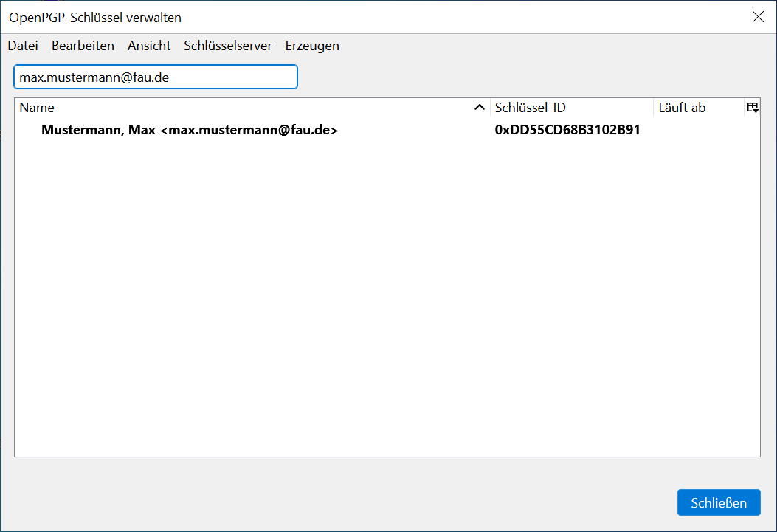Click the sort arrow in Name column

479,108
